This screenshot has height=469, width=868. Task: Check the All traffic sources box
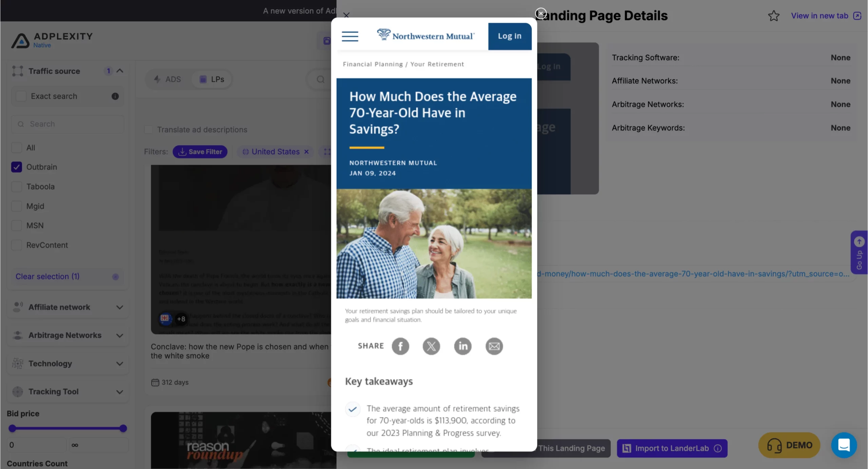[x=17, y=148]
